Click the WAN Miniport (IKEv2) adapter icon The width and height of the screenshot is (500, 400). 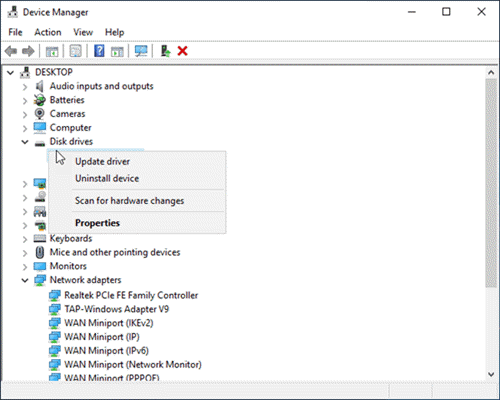point(55,323)
